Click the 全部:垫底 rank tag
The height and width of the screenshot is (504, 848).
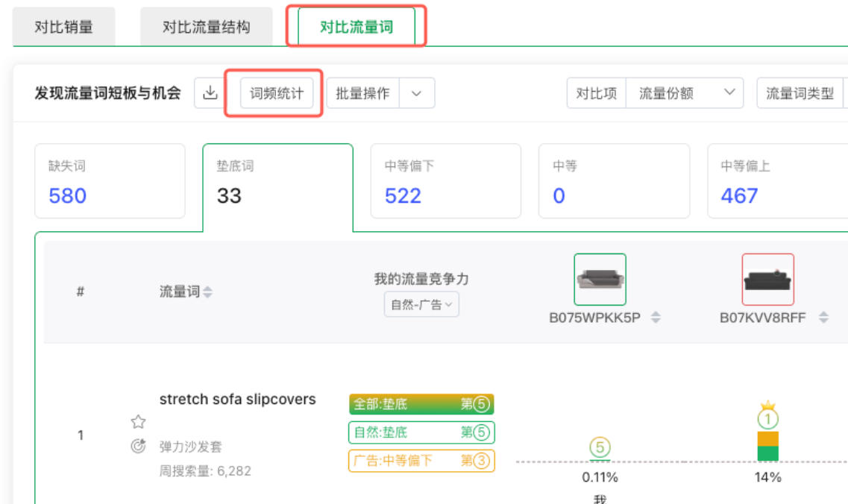(x=421, y=404)
